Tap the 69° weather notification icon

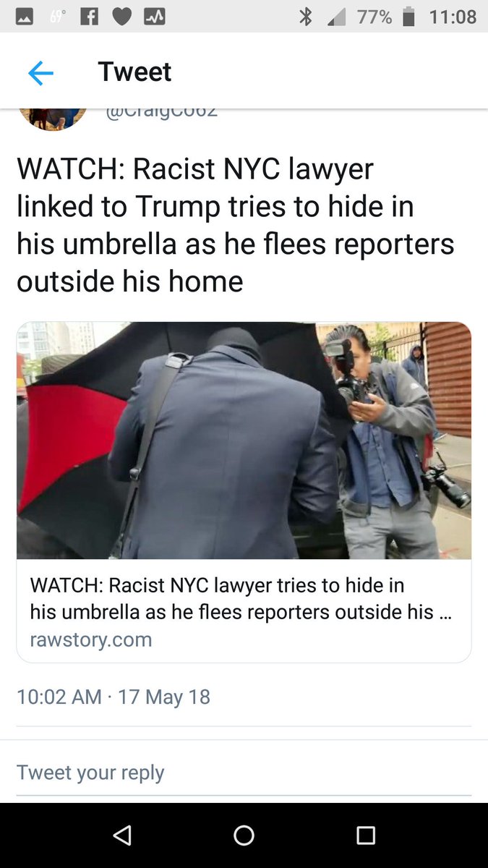57,17
